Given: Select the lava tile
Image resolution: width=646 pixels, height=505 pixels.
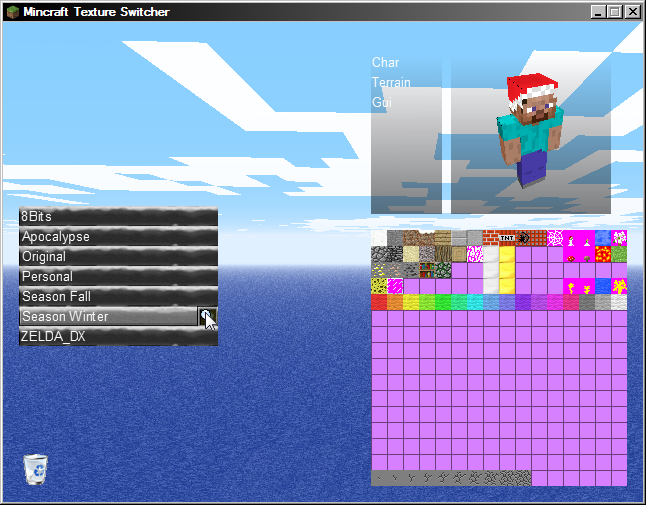Looking at the screenshot, I should tap(603, 254).
